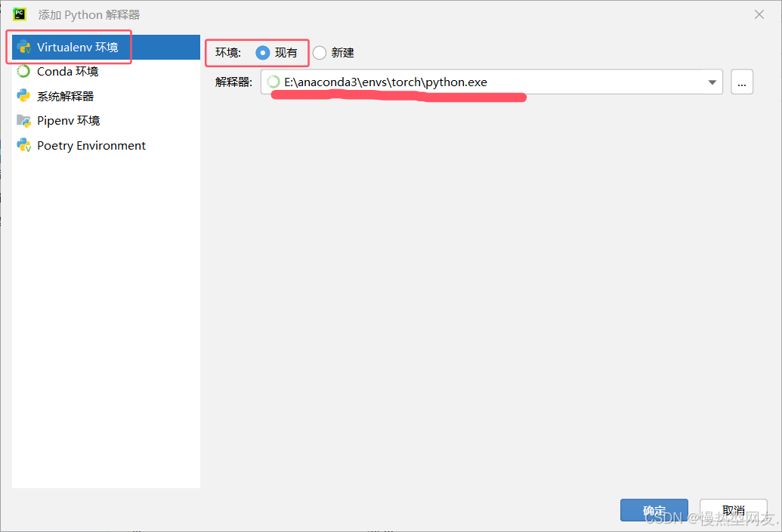Close the 添加 Python 解释器 dialog
Screen dimensions: 782x532
click(x=759, y=14)
